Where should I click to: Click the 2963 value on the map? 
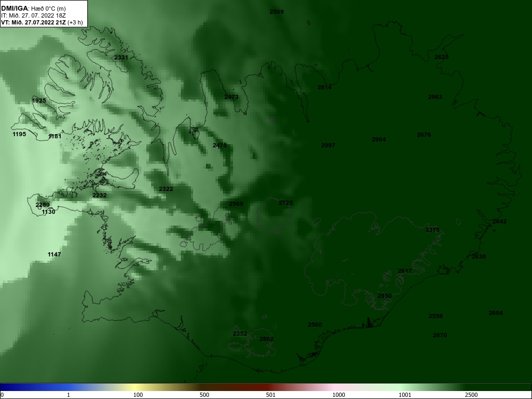coord(435,97)
